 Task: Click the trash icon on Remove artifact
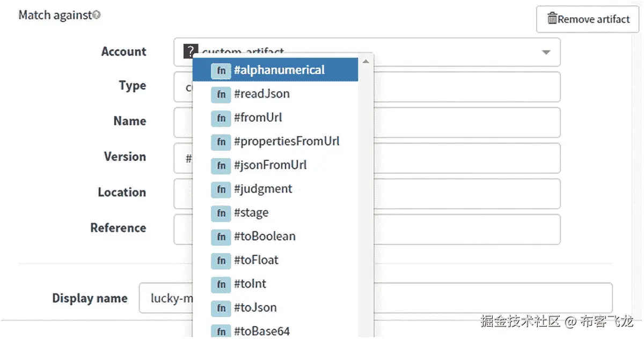click(552, 19)
